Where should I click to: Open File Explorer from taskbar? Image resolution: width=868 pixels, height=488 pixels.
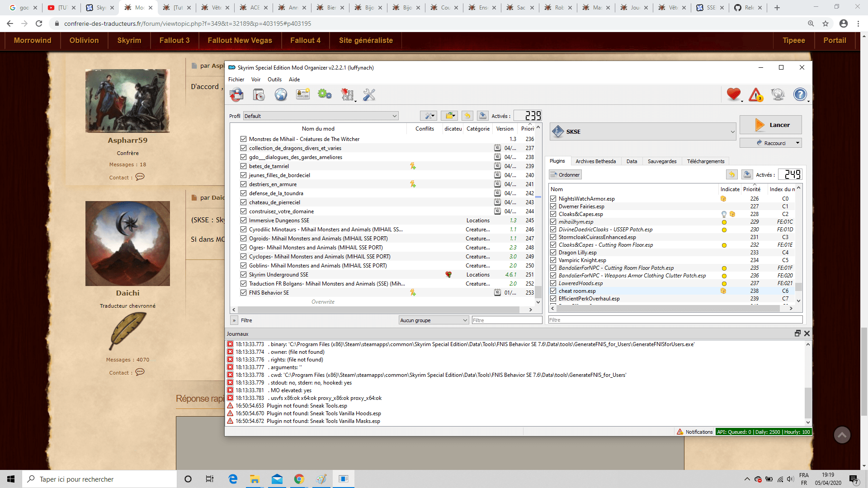[x=255, y=479]
